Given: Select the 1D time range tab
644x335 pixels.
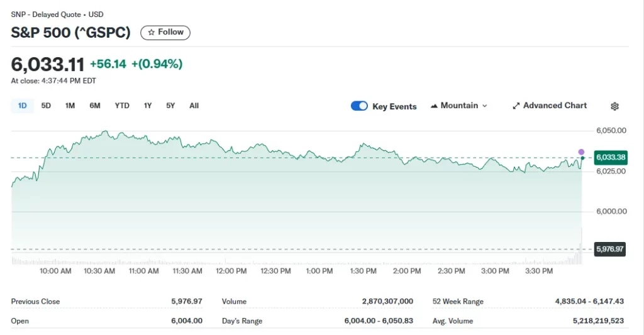Looking at the screenshot, I should 22,106.
